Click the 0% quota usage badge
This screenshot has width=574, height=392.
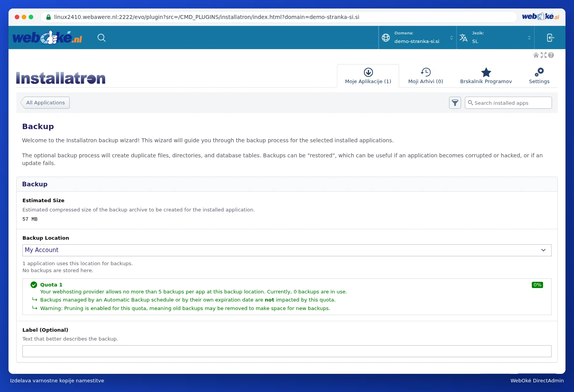pos(537,285)
